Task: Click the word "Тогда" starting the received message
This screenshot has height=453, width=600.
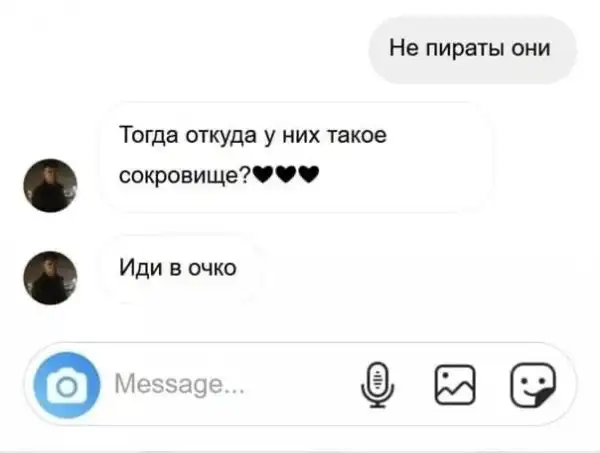Action: tap(148, 135)
